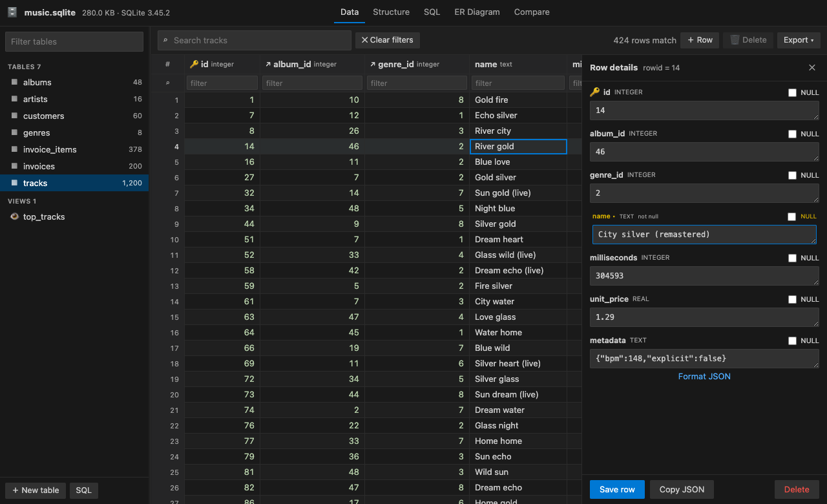827x504 pixels.
Task: Click the red Delete button in Row details
Action: pos(797,489)
